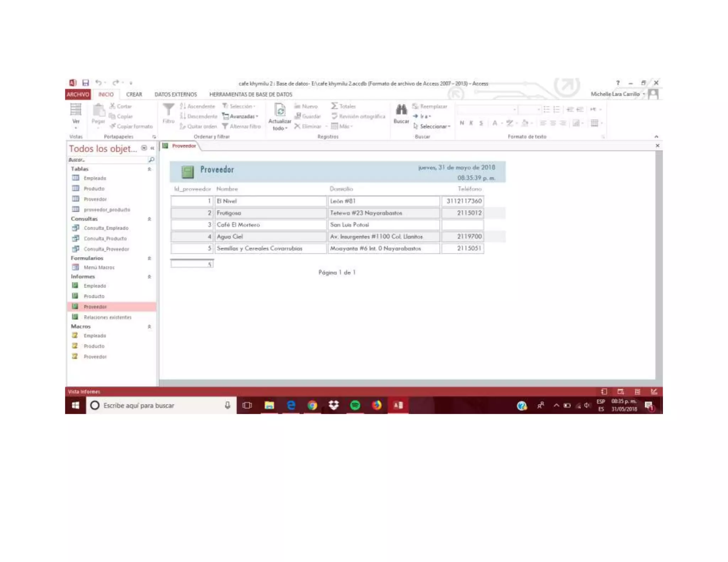Click the Actualizar todo refresh icon
This screenshot has height=562, width=728.
click(280, 110)
